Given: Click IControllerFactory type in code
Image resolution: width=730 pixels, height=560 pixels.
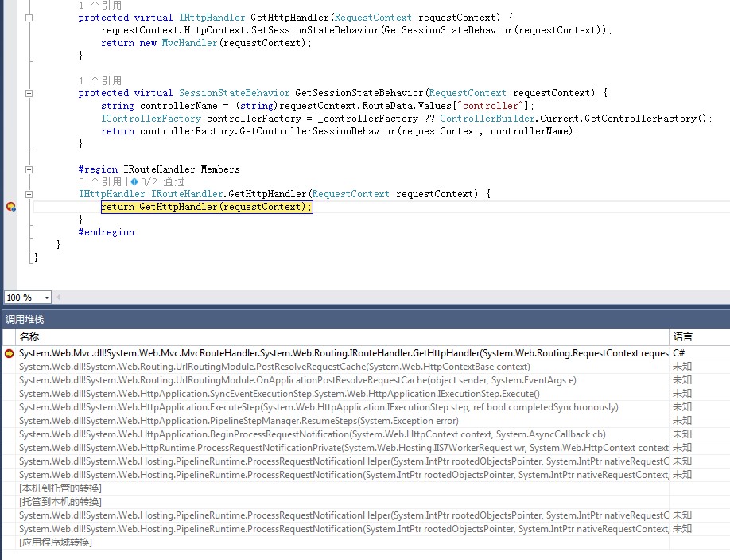Looking at the screenshot, I should point(151,119).
